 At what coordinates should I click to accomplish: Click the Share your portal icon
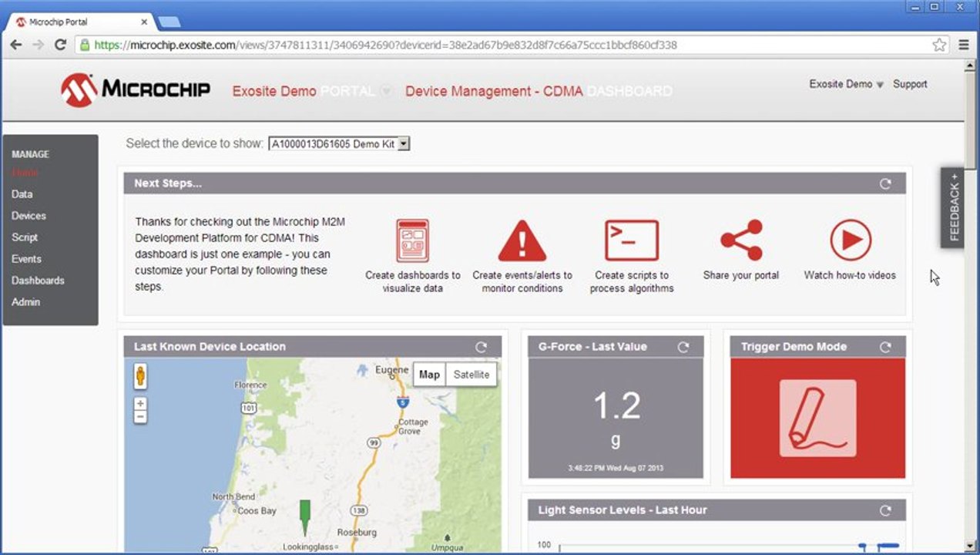tap(741, 240)
